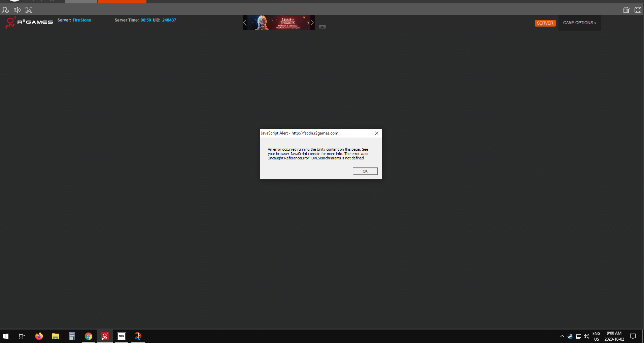Take a screenshot using the capture icon
The height and width of the screenshot is (343, 644).
click(x=29, y=10)
